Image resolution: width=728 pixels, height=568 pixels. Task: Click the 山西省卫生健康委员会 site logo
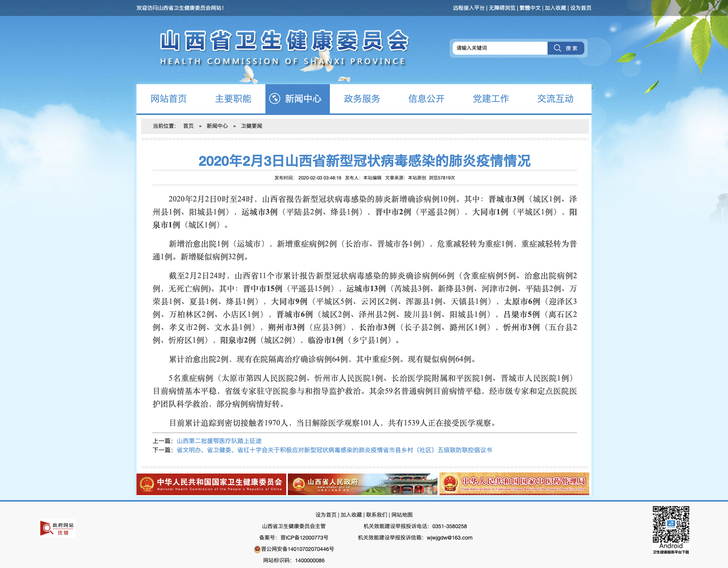pyautogui.click(x=284, y=47)
